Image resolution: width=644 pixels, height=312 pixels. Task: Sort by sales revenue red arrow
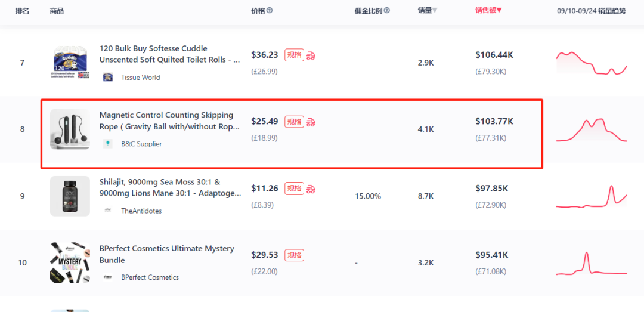click(499, 11)
